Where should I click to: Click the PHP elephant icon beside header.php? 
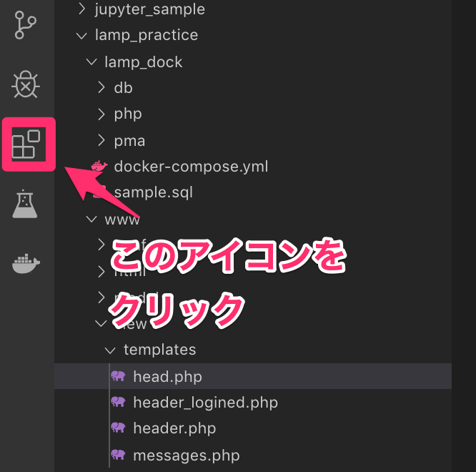pos(118,428)
